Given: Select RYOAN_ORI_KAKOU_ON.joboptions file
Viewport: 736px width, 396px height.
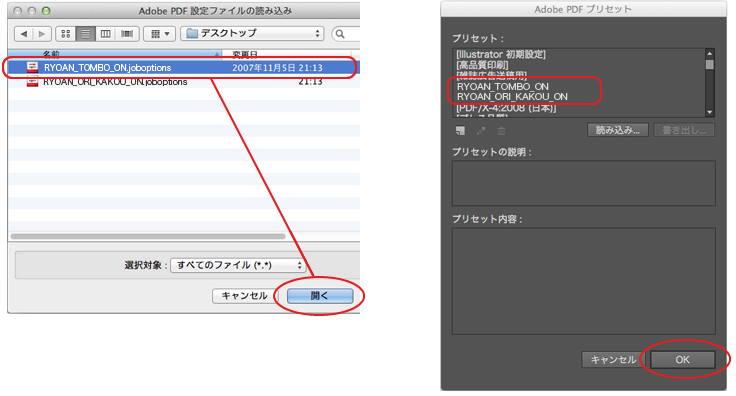Looking at the screenshot, I should pos(183,82).
